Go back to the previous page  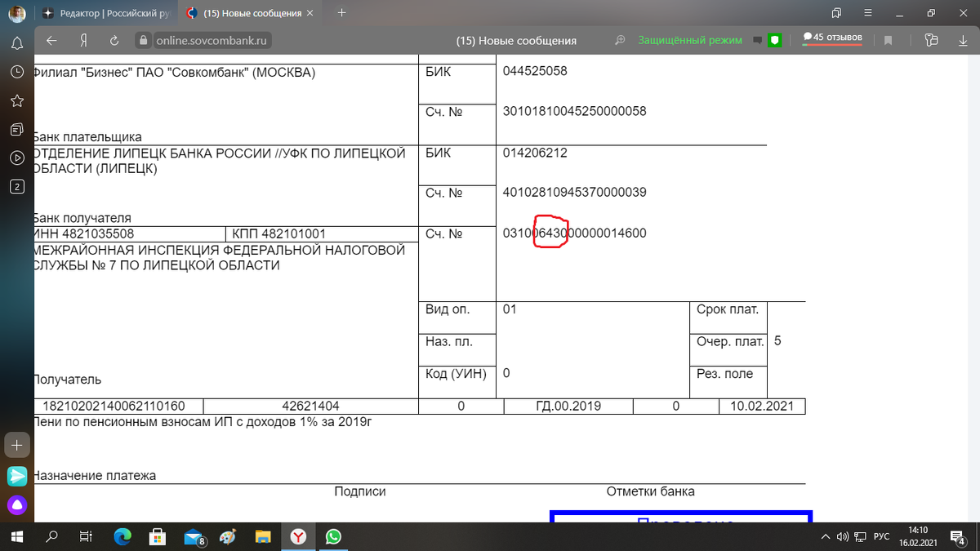(51, 40)
